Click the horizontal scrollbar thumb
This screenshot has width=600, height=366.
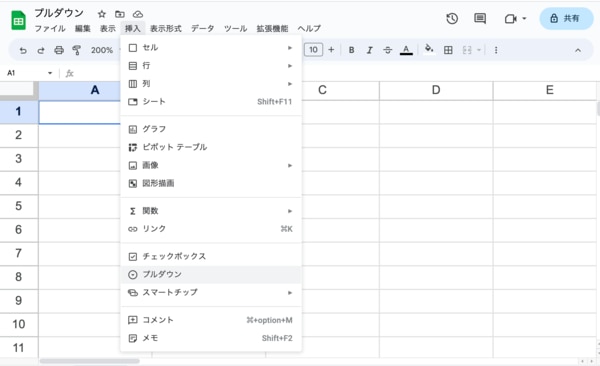point(90,361)
